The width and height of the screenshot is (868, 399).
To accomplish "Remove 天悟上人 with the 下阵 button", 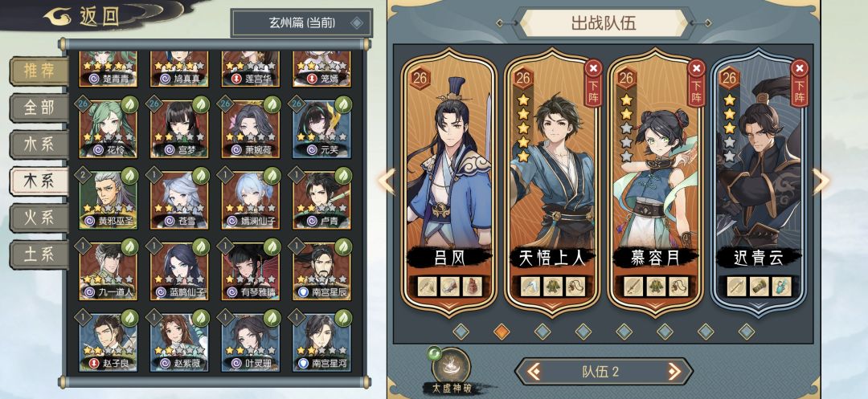I will pos(593,83).
